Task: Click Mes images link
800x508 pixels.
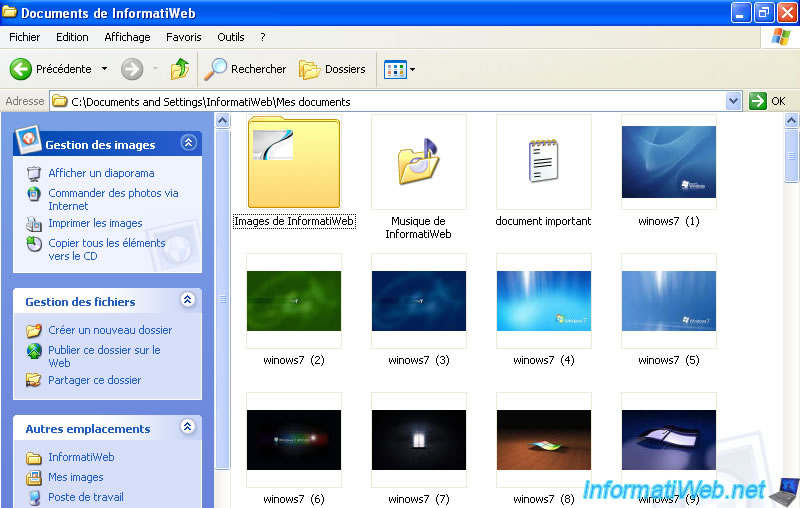Action: [x=76, y=477]
